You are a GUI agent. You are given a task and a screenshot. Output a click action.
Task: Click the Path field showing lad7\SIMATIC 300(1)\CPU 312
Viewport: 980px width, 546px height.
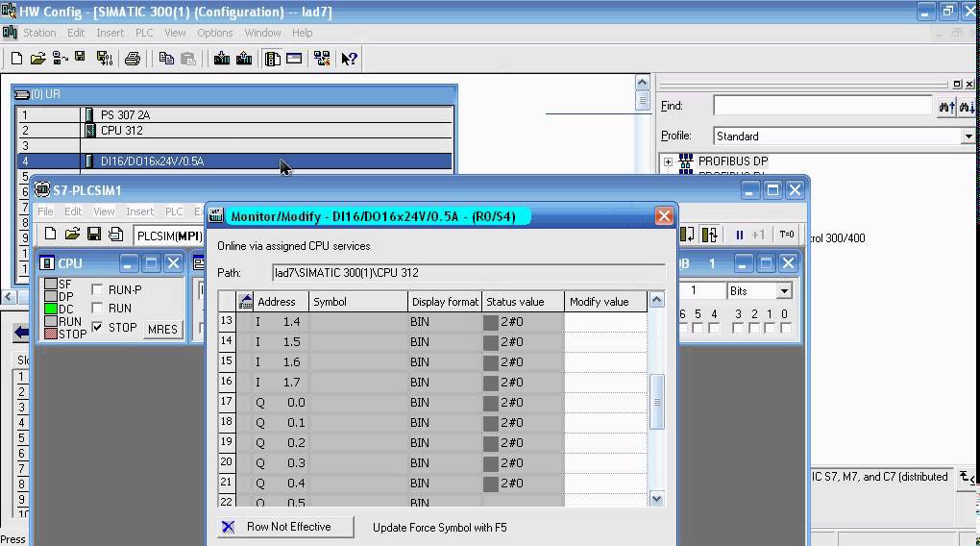pyautogui.click(x=468, y=273)
